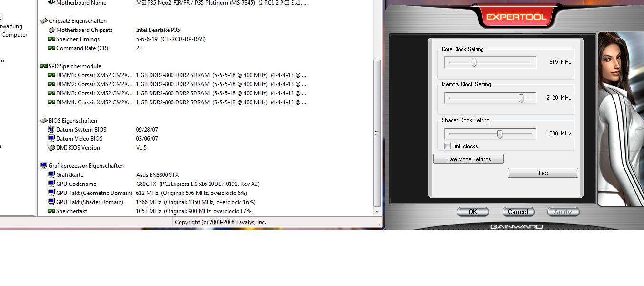Click the 1566 MHz shader domain clock value
This screenshot has height=286, width=644.
click(x=196, y=202)
